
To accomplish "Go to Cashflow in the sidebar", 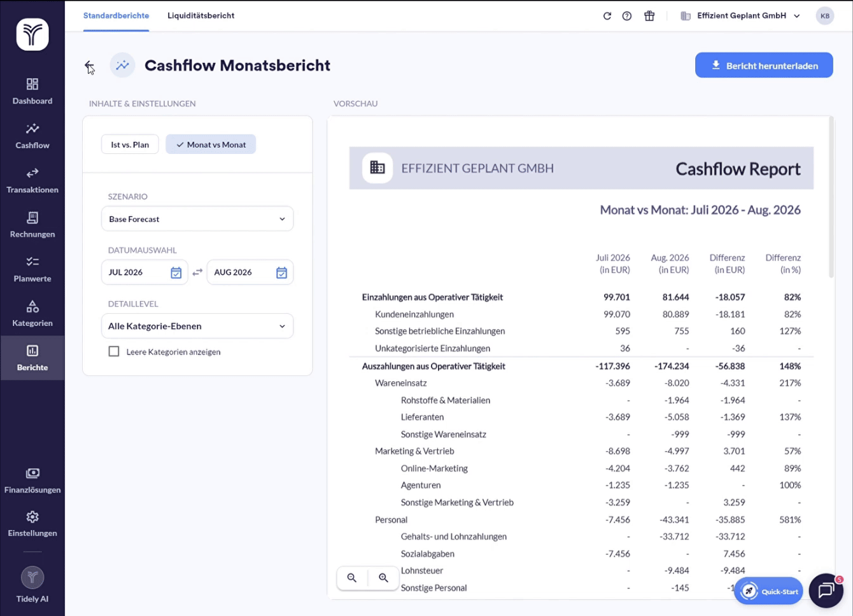I will pyautogui.click(x=32, y=136).
